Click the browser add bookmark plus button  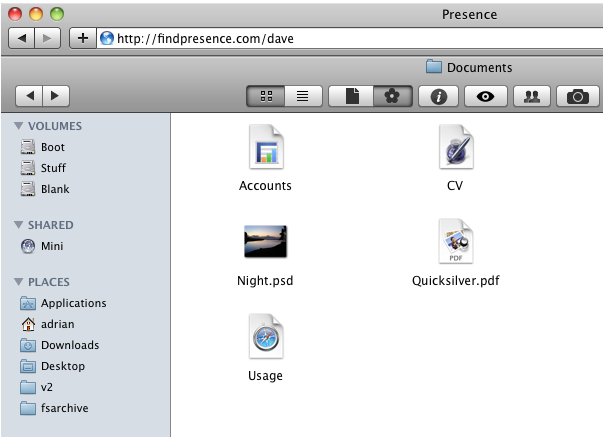(83, 38)
